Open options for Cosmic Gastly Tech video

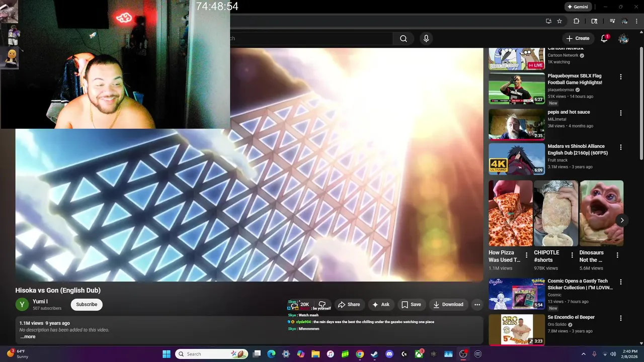(621, 282)
